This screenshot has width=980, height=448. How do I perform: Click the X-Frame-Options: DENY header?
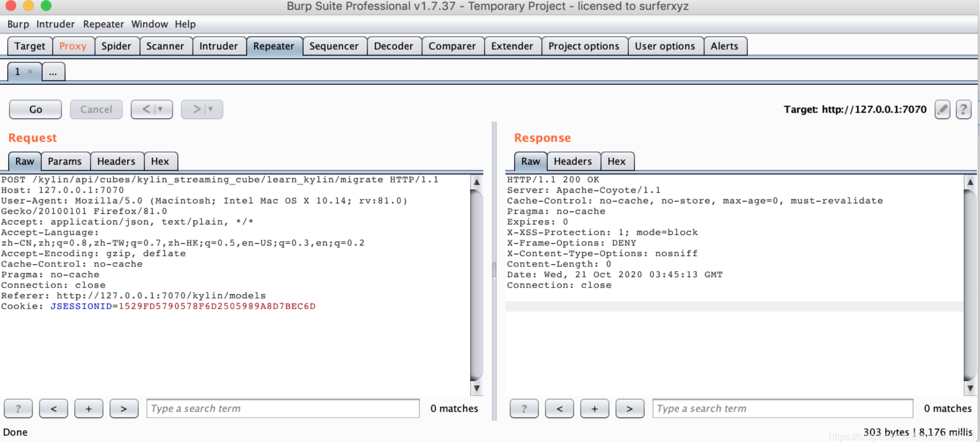click(571, 243)
